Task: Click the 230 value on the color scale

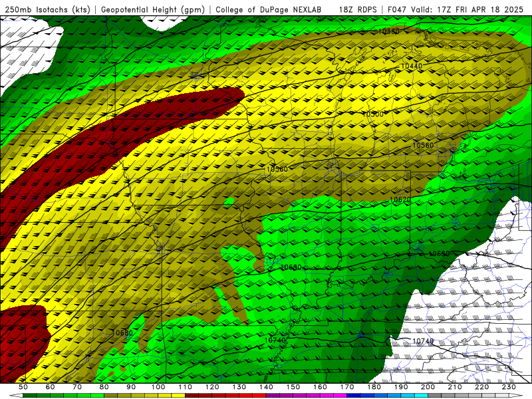Action: tap(509, 387)
